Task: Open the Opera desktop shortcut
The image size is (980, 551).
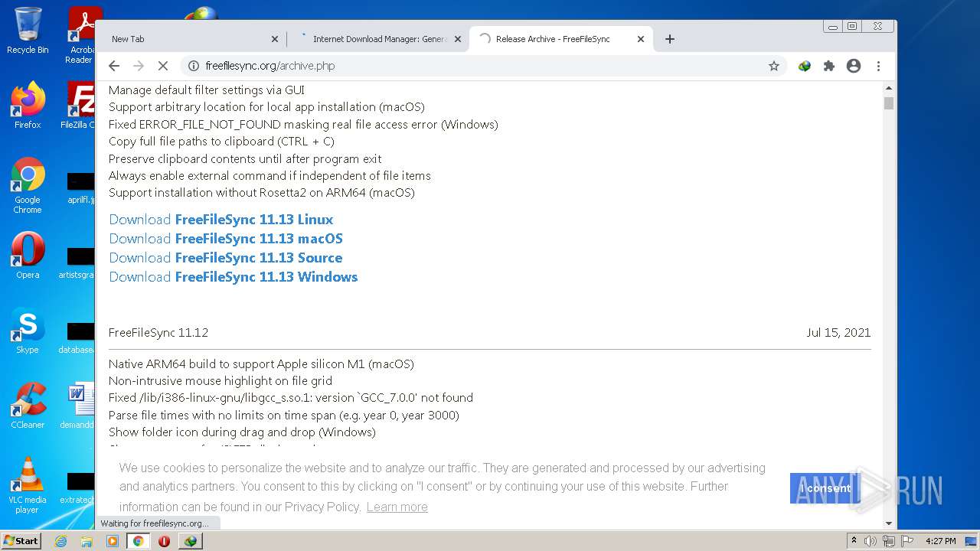Action: [x=28, y=256]
